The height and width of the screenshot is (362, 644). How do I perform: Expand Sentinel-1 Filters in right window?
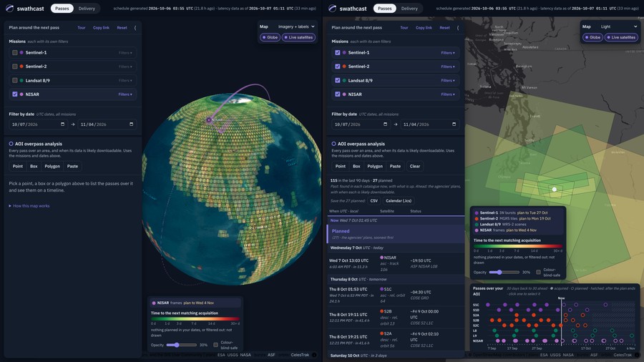(448, 52)
